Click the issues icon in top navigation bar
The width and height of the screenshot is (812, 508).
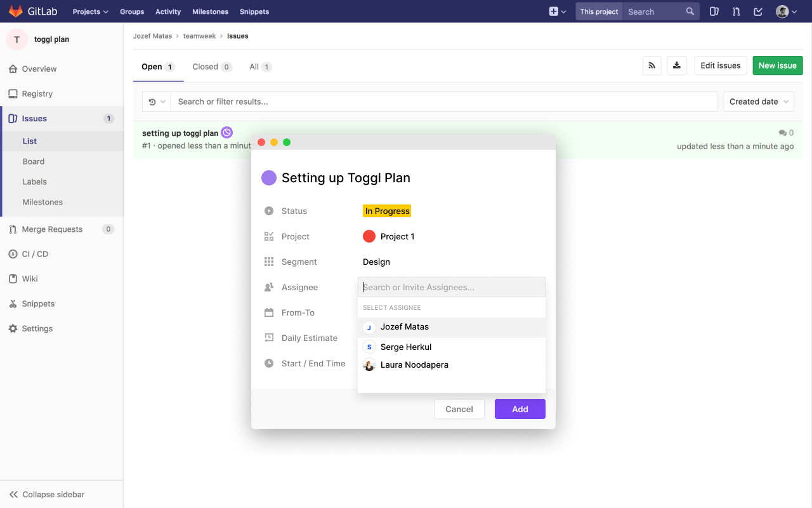pos(714,11)
